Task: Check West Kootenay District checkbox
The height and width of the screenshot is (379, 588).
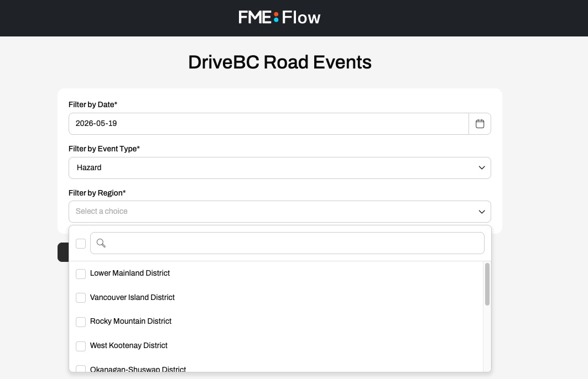Action: pyautogui.click(x=81, y=346)
